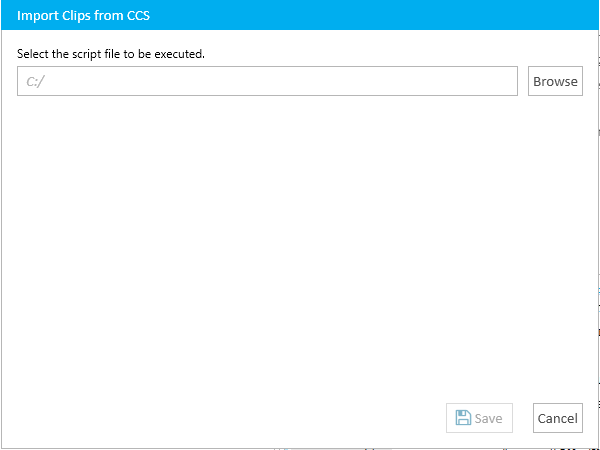Image resolution: width=600 pixels, height=450 pixels.
Task: Click the C:/ placeholder text
Action: pyautogui.click(x=36, y=82)
